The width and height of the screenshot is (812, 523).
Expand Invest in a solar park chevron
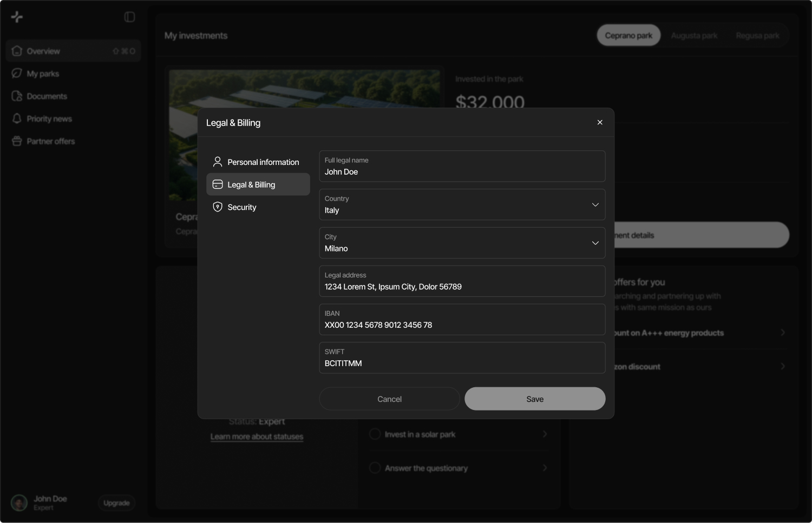pyautogui.click(x=545, y=434)
